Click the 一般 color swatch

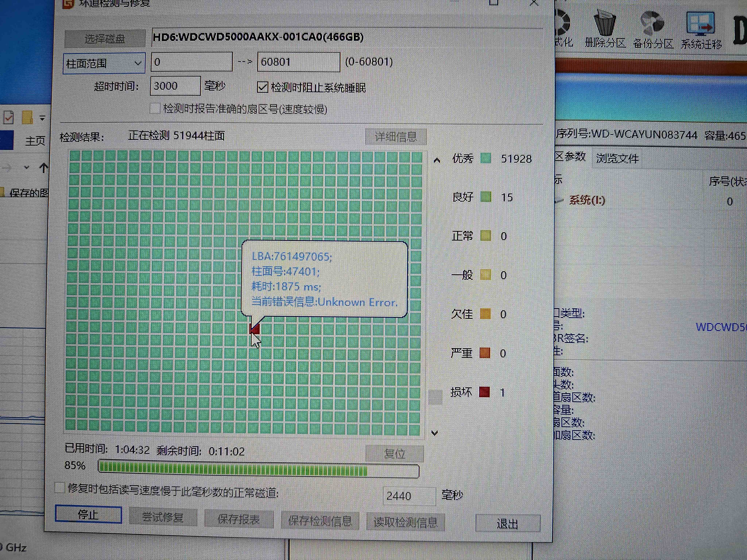point(485,275)
